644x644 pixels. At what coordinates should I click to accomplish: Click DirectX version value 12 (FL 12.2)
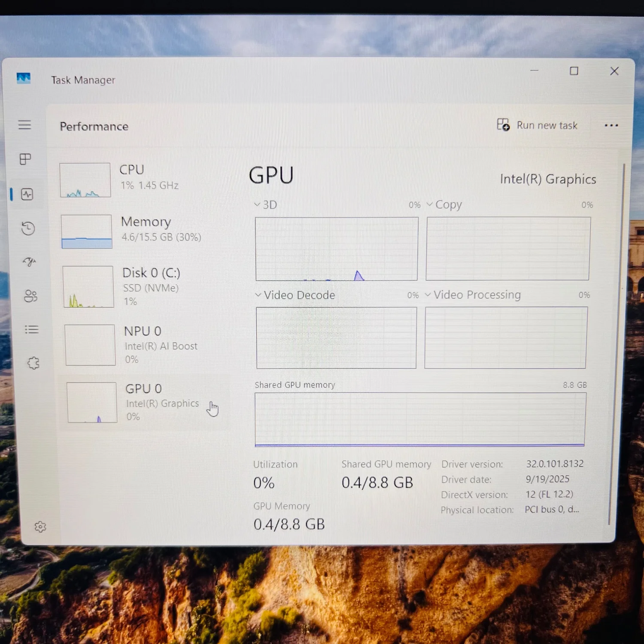pos(549,494)
